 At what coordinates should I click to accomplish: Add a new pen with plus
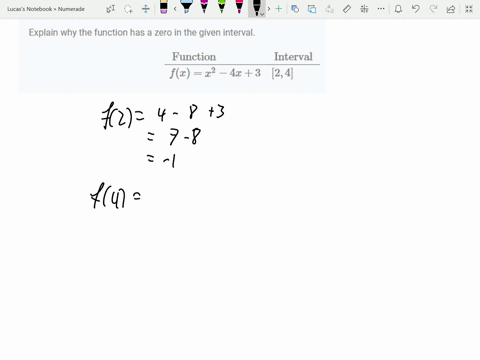coord(279,9)
